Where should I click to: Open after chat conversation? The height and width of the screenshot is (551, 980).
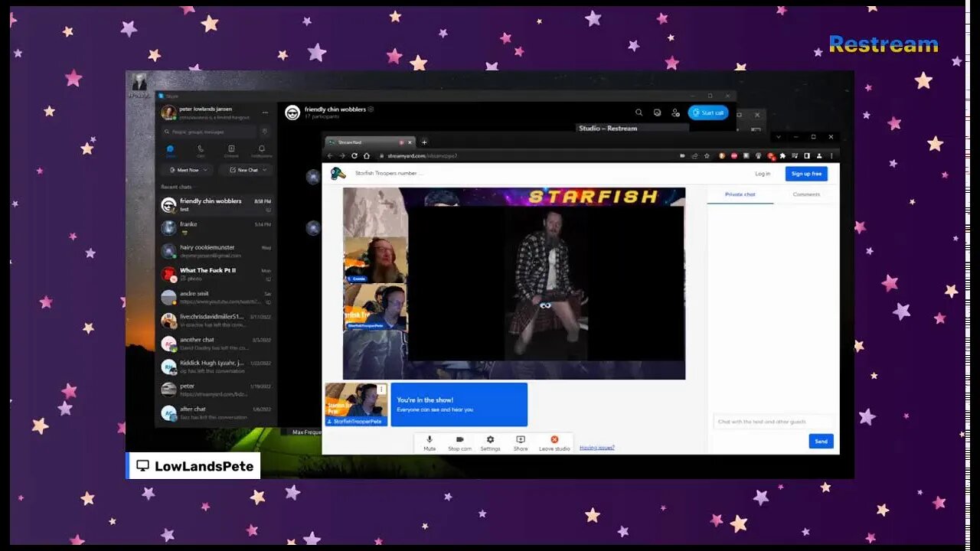pyautogui.click(x=216, y=412)
